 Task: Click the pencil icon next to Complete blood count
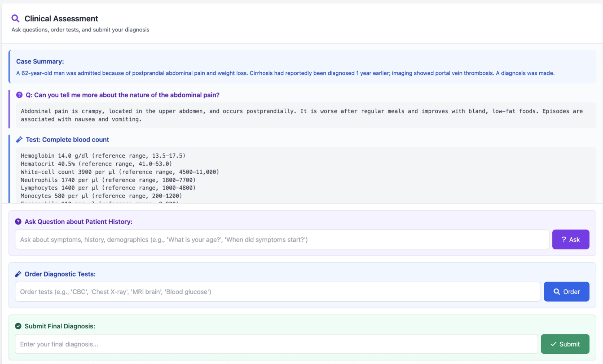point(19,140)
